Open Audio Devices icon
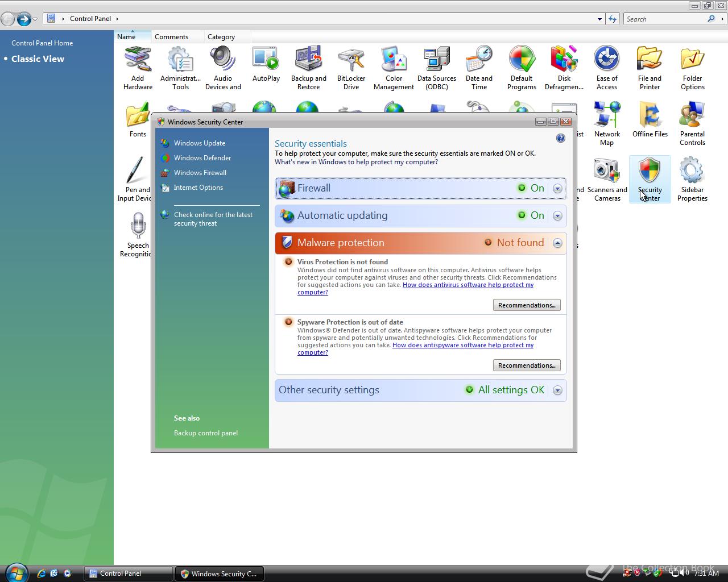The height and width of the screenshot is (582, 728). (223, 68)
